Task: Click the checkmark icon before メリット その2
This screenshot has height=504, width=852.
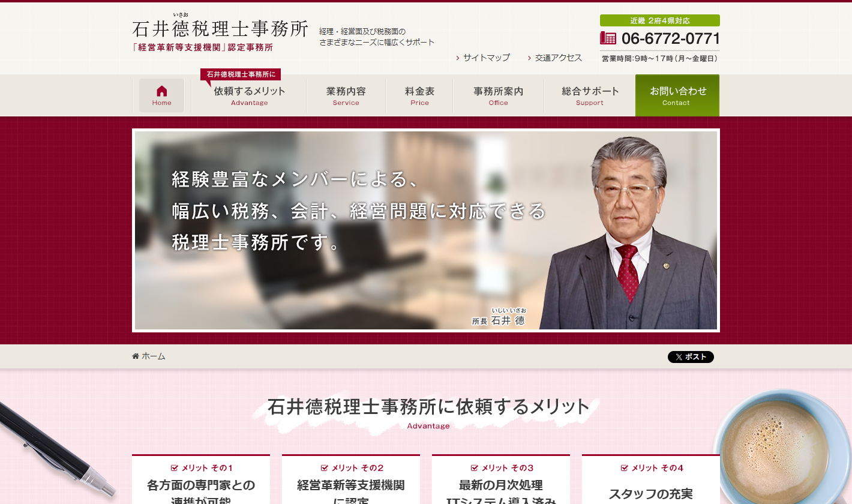Action: tap(323, 468)
